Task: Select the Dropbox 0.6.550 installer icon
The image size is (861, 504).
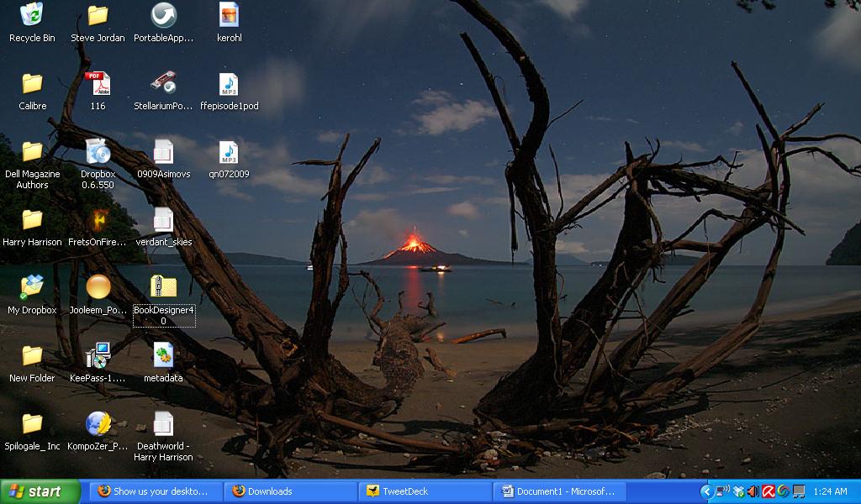Action: tap(98, 151)
